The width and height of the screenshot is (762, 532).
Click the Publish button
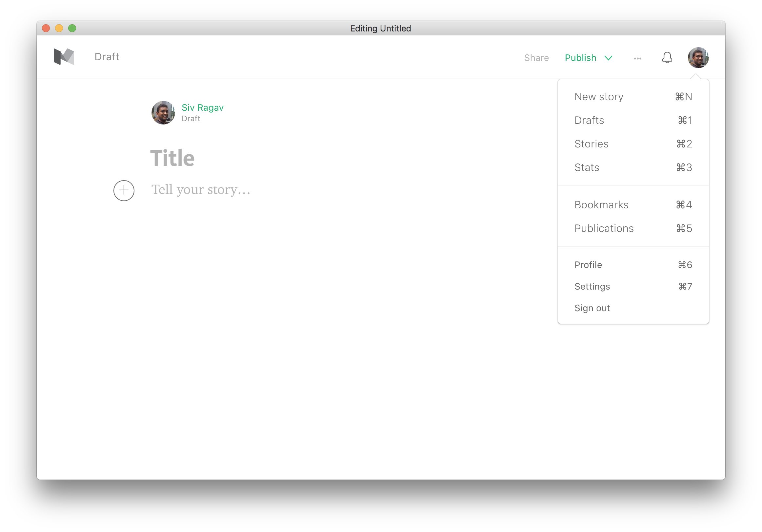click(580, 58)
